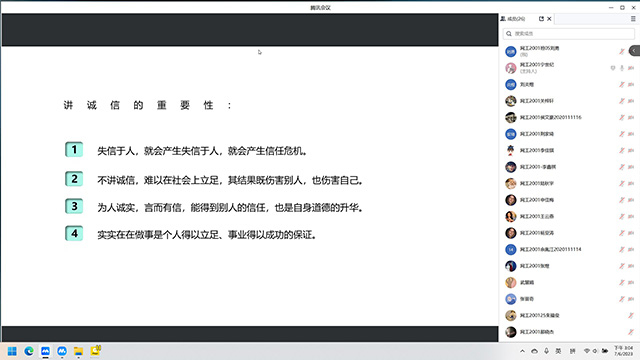Viewport: 640px width, 360px height.
Task: Click the members search field
Action: click(x=569, y=33)
